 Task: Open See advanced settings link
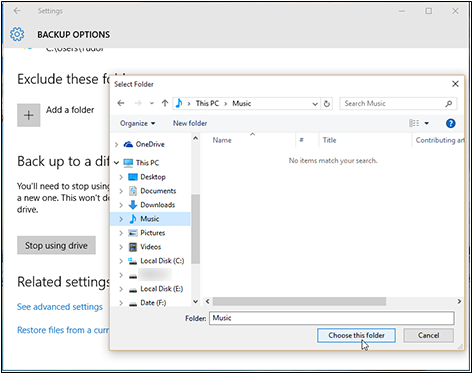(60, 307)
